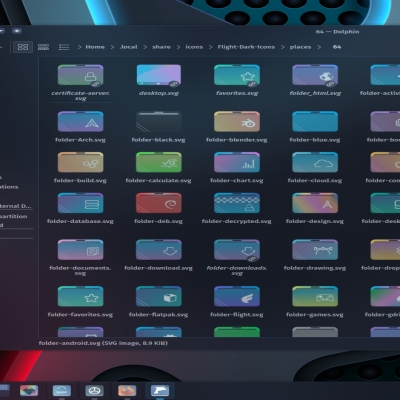Click the folder-favorites.svg file name
Viewport: 400px width, 400px height.
(x=80, y=315)
